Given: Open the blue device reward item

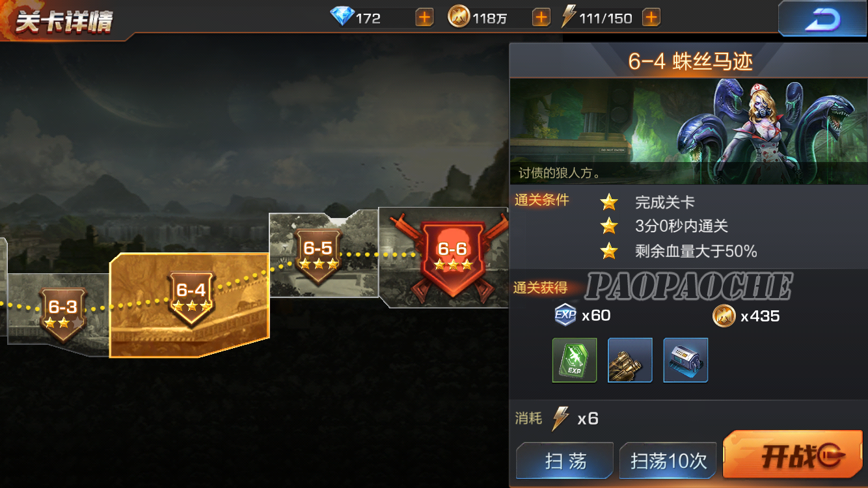Looking at the screenshot, I should coord(686,360).
